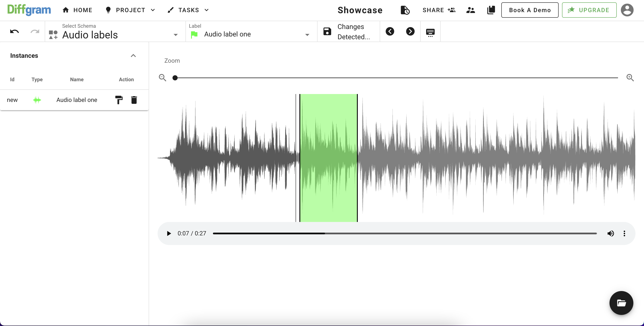Screen dimensions: 644x326
Task: Select the paint roller action on the instance
Action: pyautogui.click(x=119, y=100)
